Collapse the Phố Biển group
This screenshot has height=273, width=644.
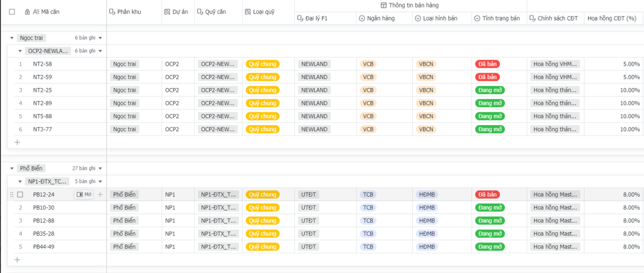click(12, 168)
